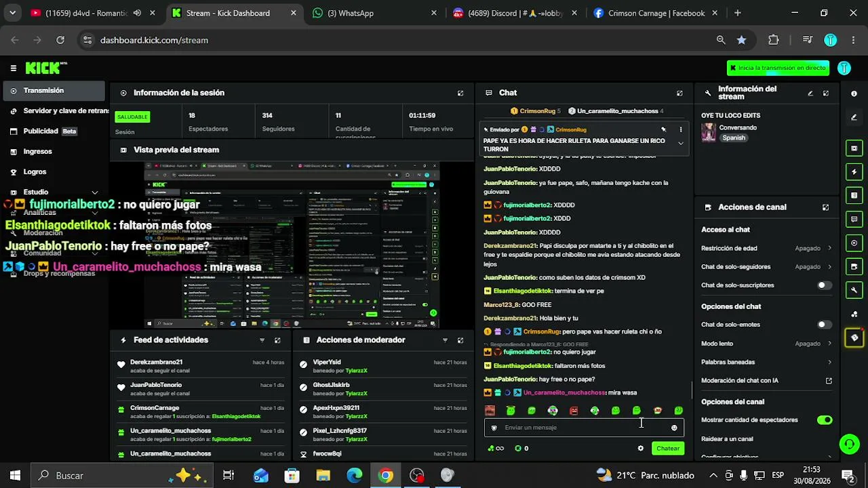This screenshot has height=488, width=868.
Task: Edit the Información del stream details
Action: click(x=810, y=93)
